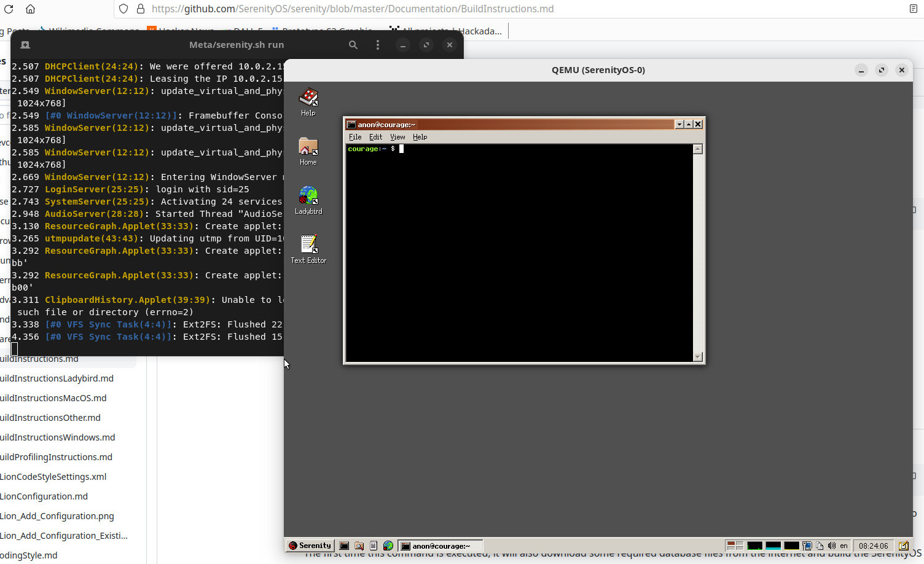
Task: Open clipboard history tray applet
Action: pyautogui.click(x=820, y=546)
